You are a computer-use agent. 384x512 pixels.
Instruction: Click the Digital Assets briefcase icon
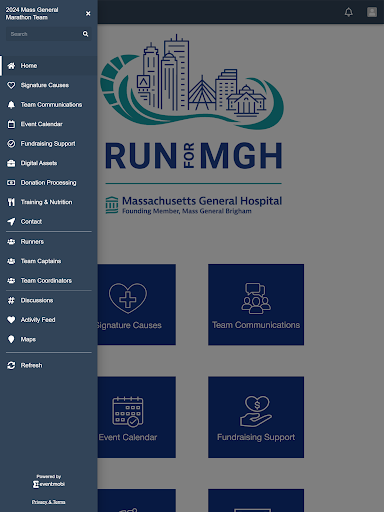(11, 163)
